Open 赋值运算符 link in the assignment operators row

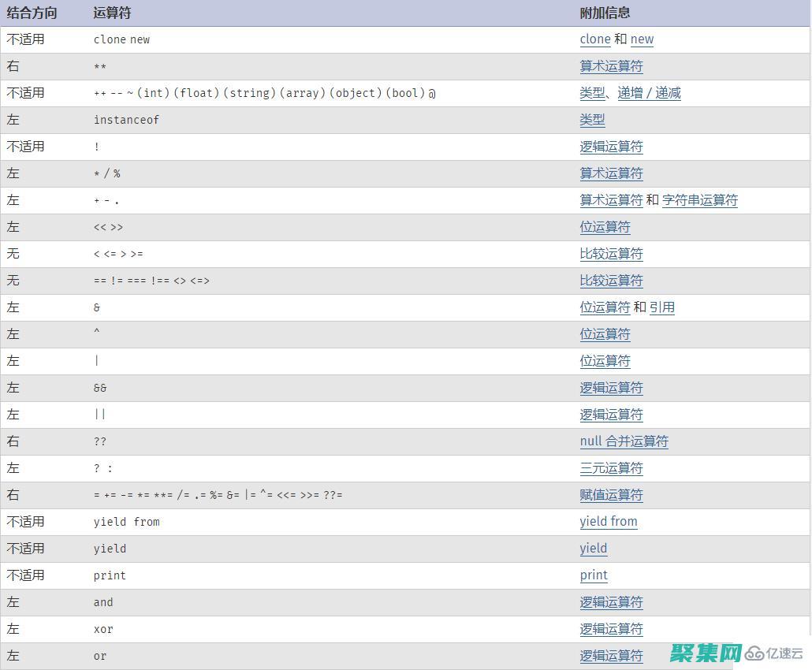pyautogui.click(x=611, y=495)
